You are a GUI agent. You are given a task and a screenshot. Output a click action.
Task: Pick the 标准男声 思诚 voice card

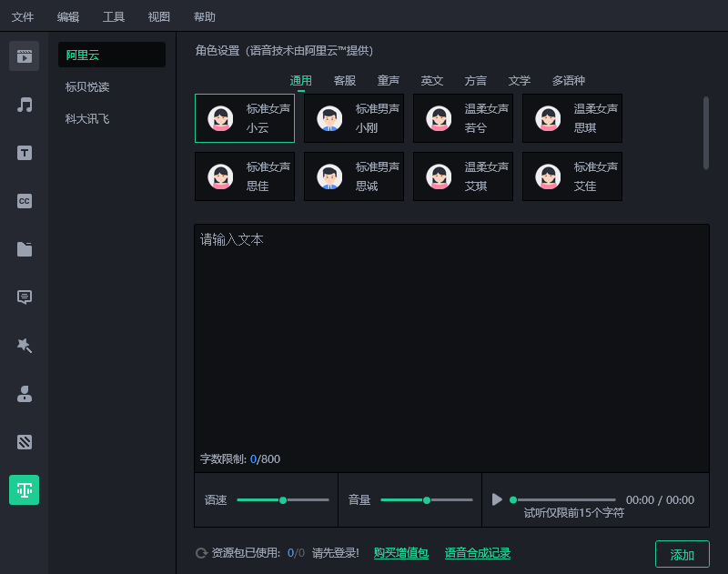tap(354, 176)
